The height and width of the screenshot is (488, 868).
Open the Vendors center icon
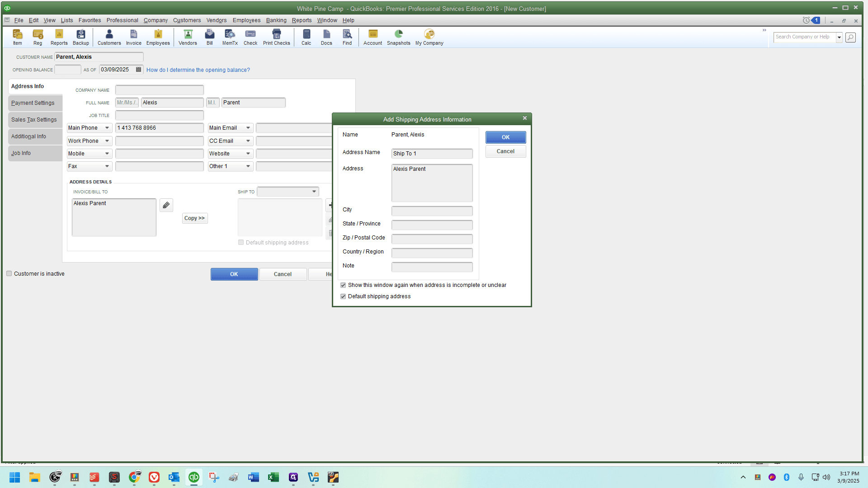point(188,37)
